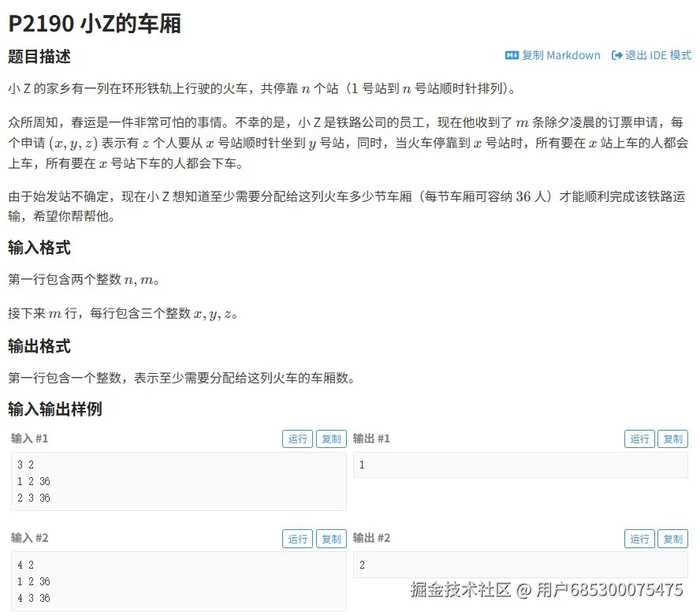Open the 复制 Markdown link
The image size is (700, 616).
(x=553, y=55)
